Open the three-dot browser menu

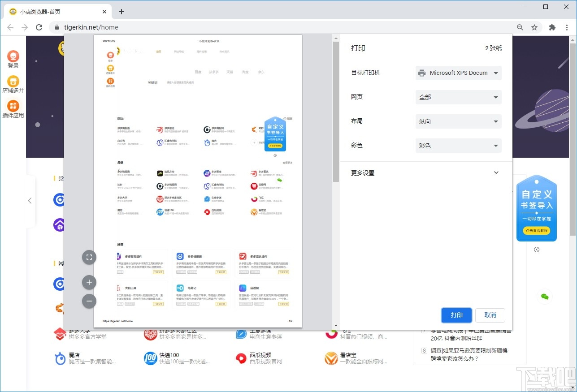(x=567, y=27)
